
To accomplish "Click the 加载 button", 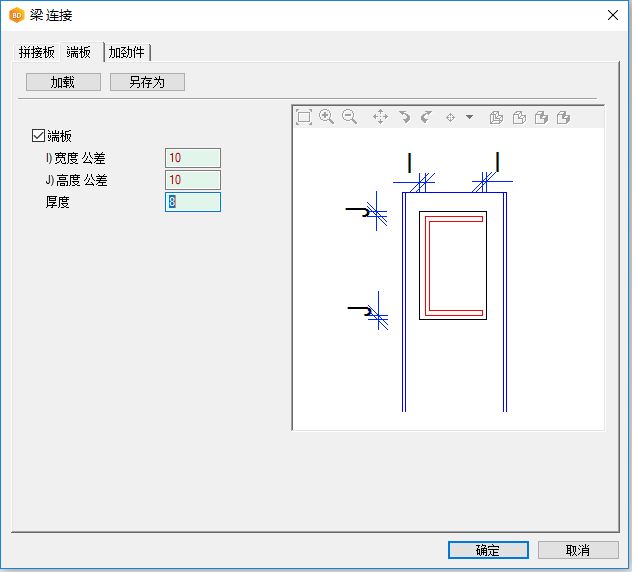I will coord(63,82).
